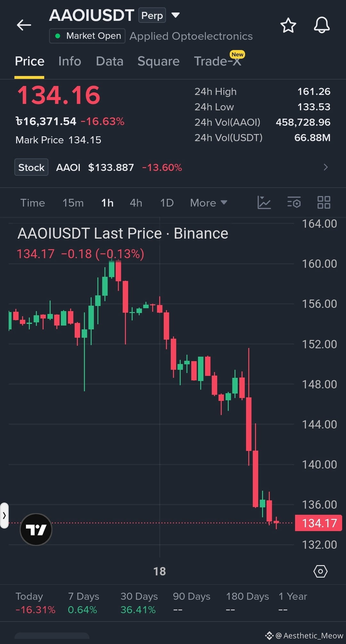The image size is (346, 644).
Task: Expand the side panel chevron handle
Action: click(4, 515)
